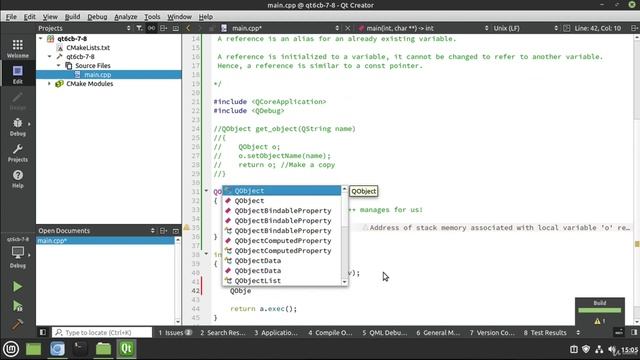This screenshot has height=360, width=640.
Task: Collapse the qt6cb-7-8 target node
Action: (x=49, y=56)
